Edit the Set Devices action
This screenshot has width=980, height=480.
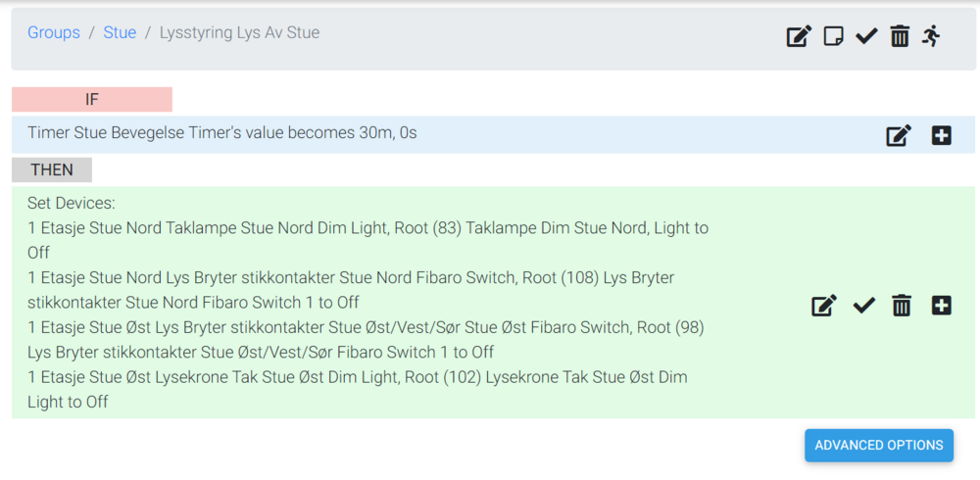pos(824,307)
